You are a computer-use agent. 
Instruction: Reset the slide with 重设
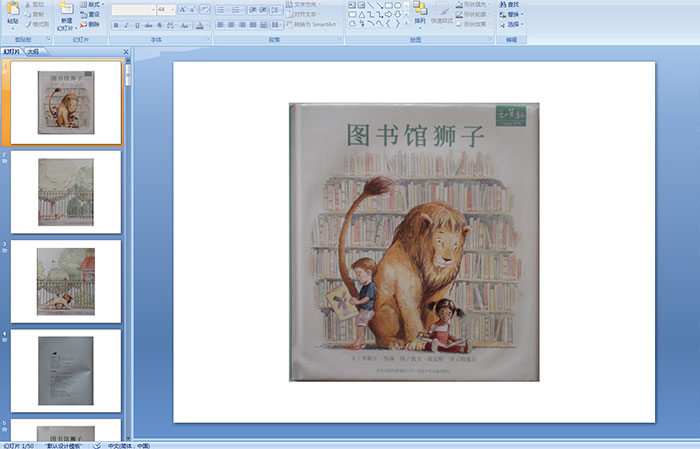pos(90,14)
